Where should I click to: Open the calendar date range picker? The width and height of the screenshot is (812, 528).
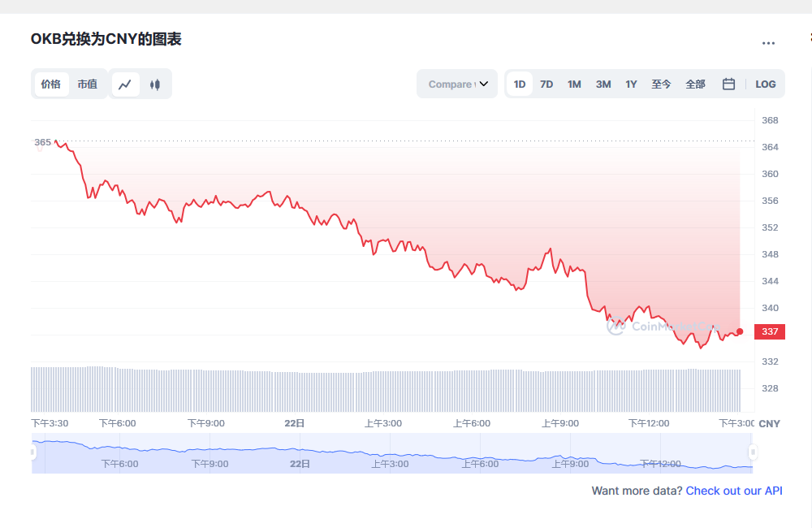click(728, 84)
